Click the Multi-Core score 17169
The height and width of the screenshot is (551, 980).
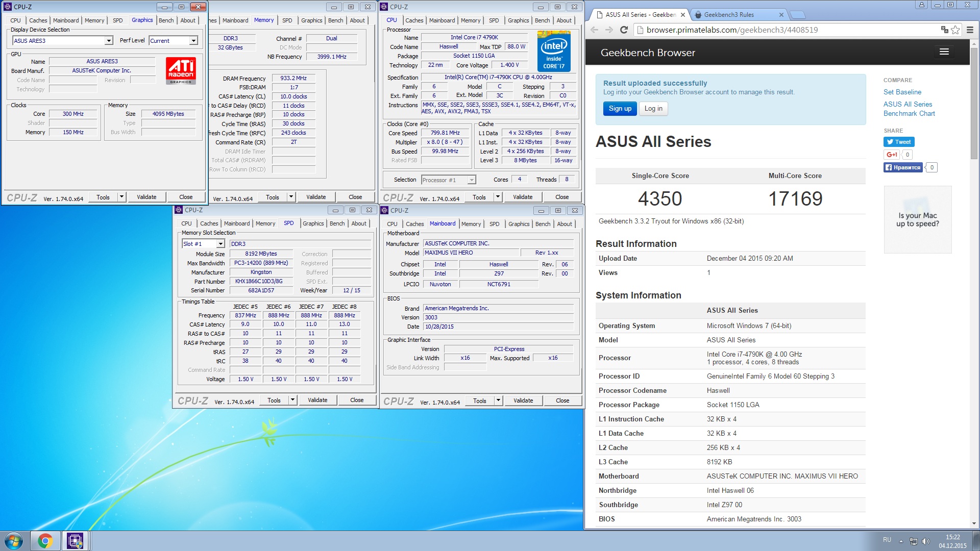[x=795, y=198]
